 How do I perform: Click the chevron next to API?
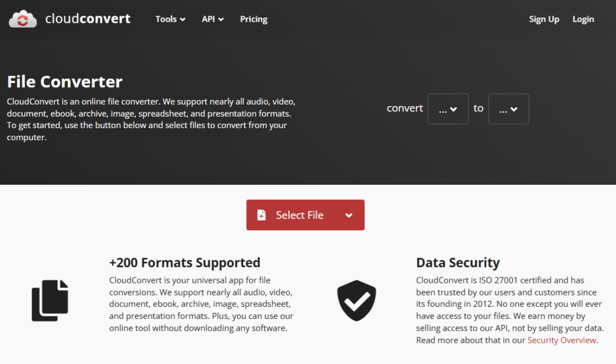221,19
